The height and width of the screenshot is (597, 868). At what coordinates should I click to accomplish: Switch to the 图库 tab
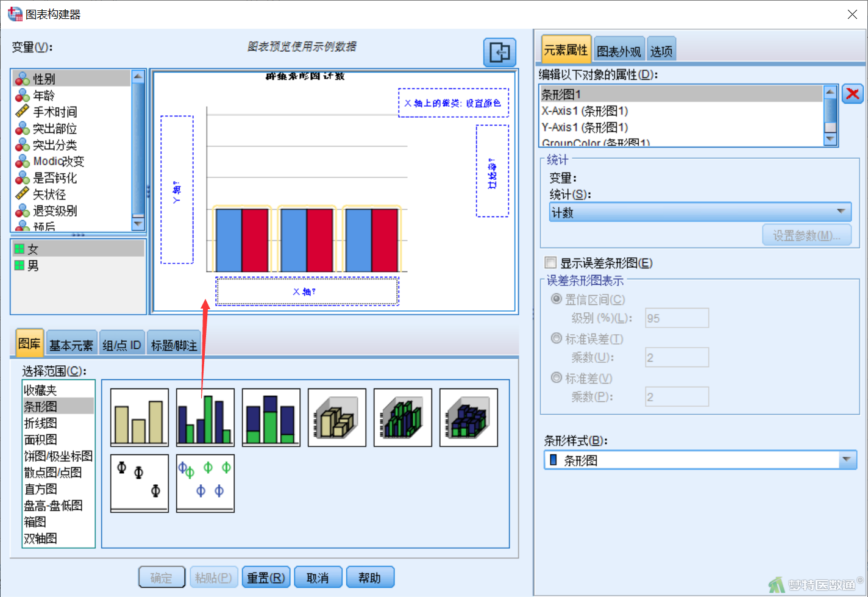[x=29, y=343]
